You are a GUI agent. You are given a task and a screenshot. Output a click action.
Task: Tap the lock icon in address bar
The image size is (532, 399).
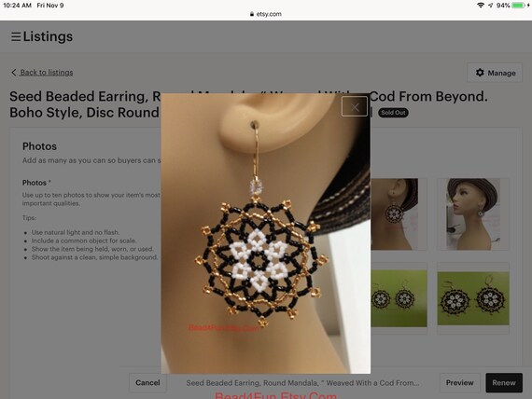pyautogui.click(x=252, y=14)
